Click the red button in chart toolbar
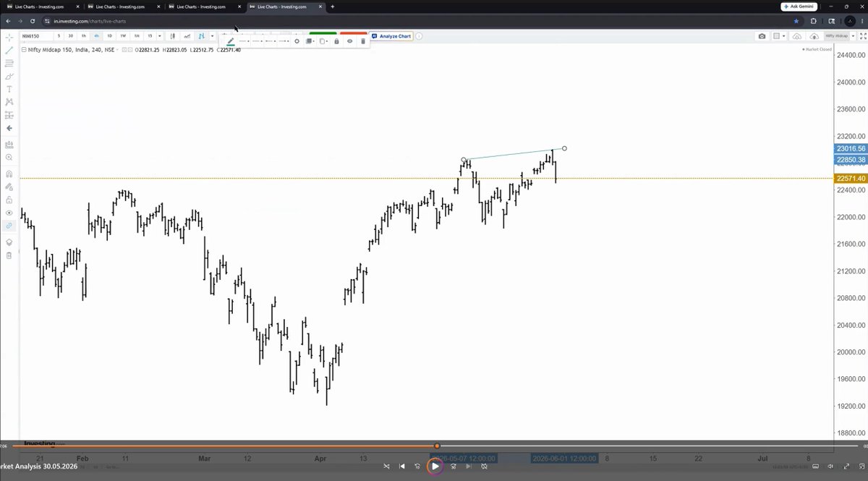This screenshot has width=868, height=481. [354, 33]
